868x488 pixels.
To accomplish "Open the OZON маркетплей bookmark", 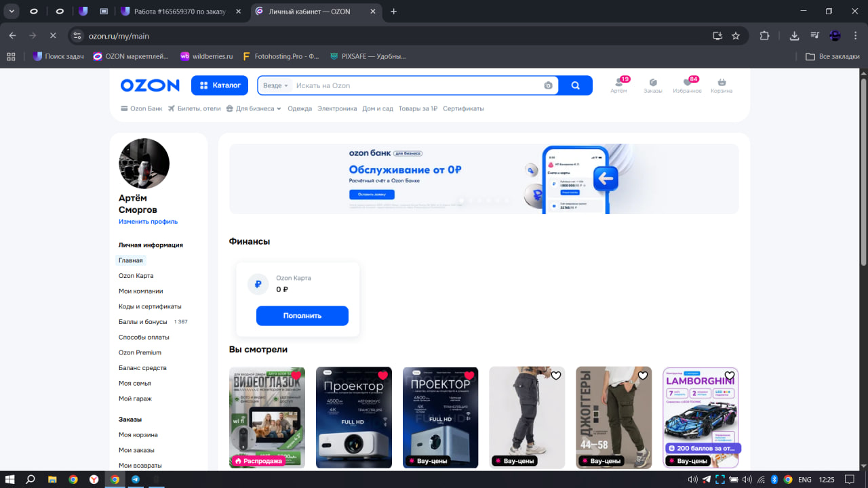I will tap(132, 57).
